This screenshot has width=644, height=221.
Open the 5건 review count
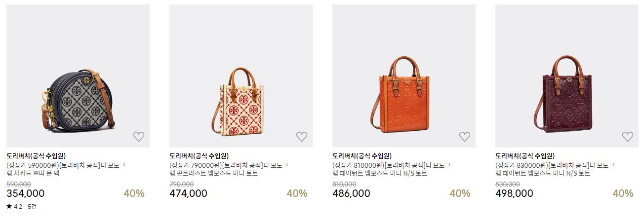pyautogui.click(x=33, y=207)
